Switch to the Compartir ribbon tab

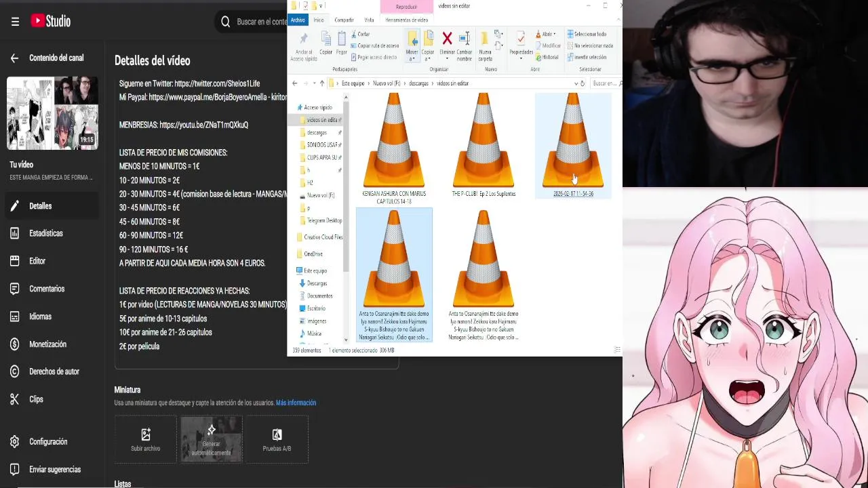pyautogui.click(x=344, y=20)
